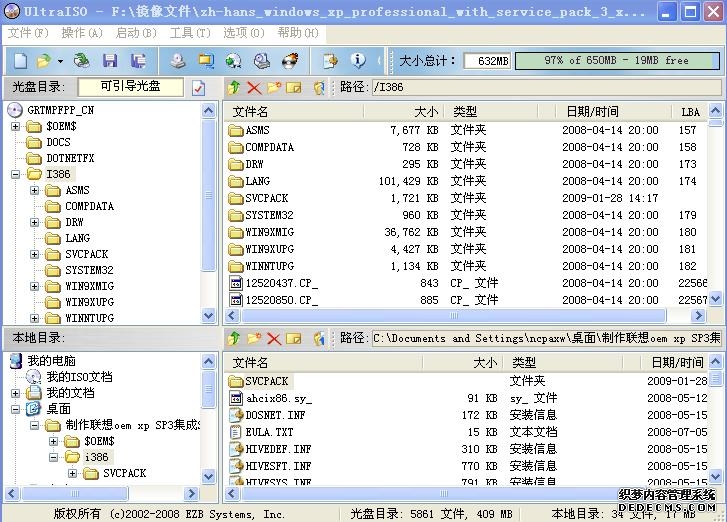
Task: Collapse the i386 node in local tree
Action: (x=53, y=457)
